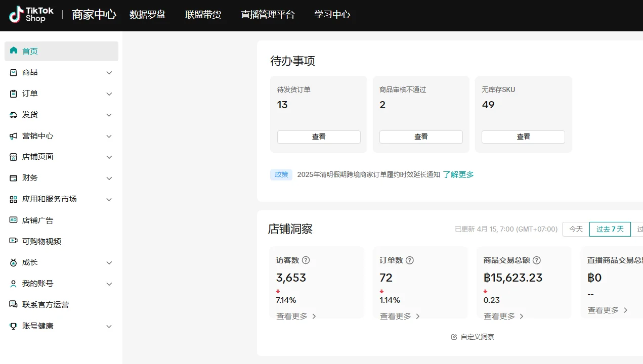643x364 pixels.
Task: Click the 商家中心 title
Action: coord(94,15)
